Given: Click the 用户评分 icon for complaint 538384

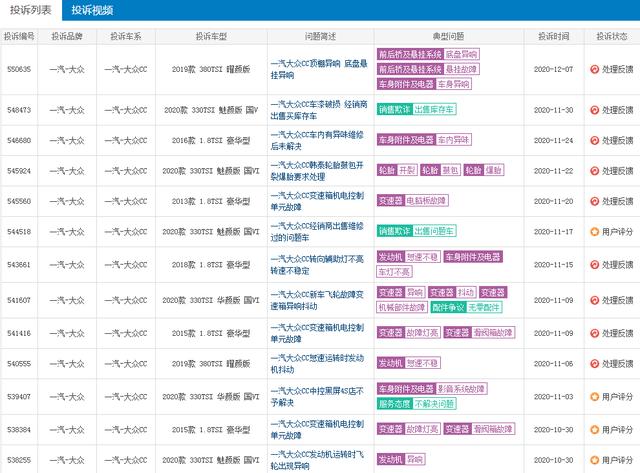Looking at the screenshot, I should [594, 430].
